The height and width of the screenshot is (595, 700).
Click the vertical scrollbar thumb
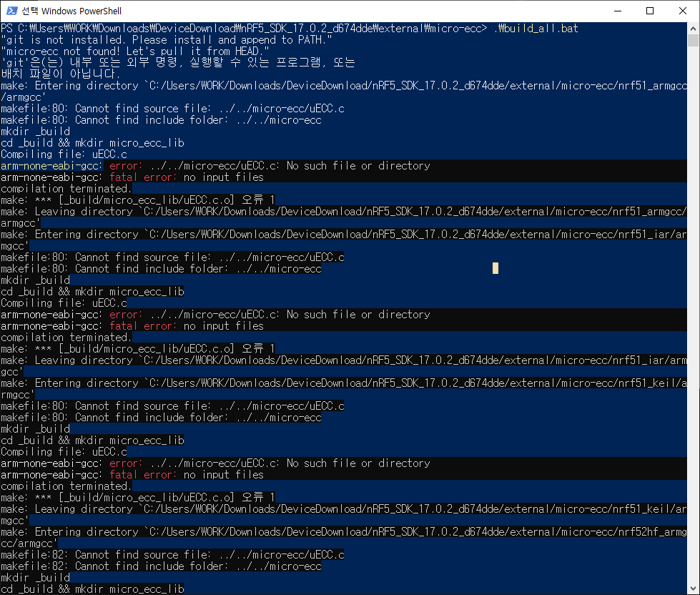click(693, 40)
